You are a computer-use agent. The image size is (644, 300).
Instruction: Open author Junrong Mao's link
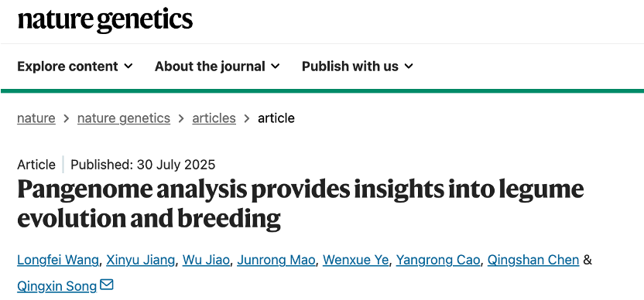coord(276,260)
